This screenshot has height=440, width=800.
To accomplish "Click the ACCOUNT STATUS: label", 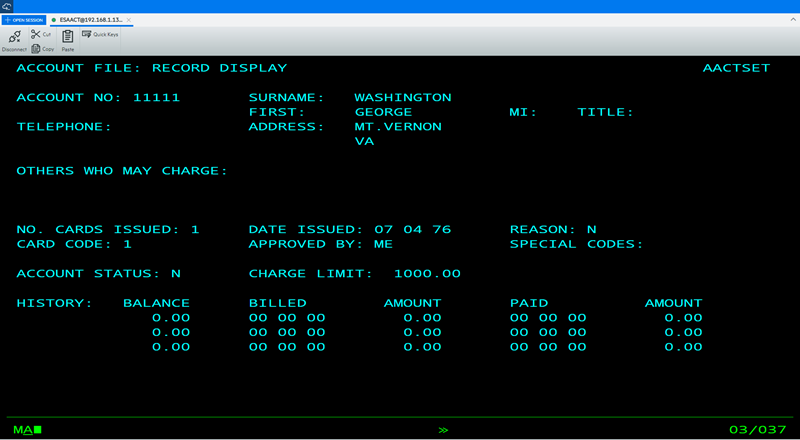I will pyautogui.click(x=88, y=274).
